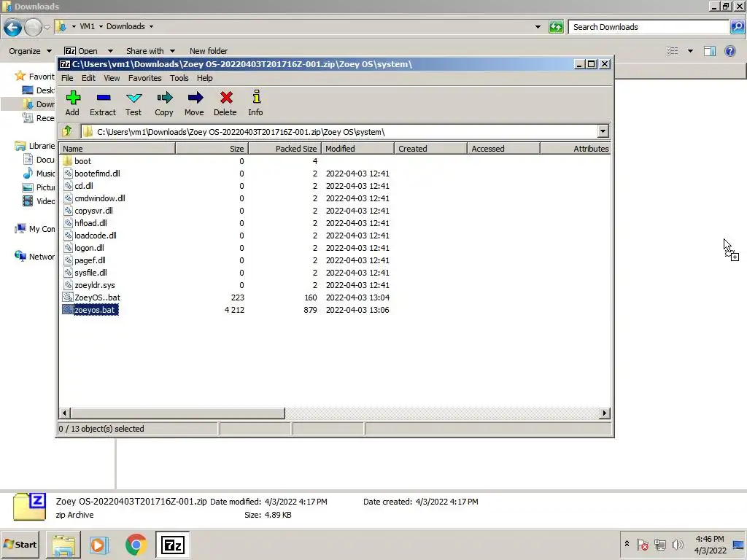747x560 pixels.
Task: Click the refresh icon next to Explorer address bar
Action: coord(556,27)
